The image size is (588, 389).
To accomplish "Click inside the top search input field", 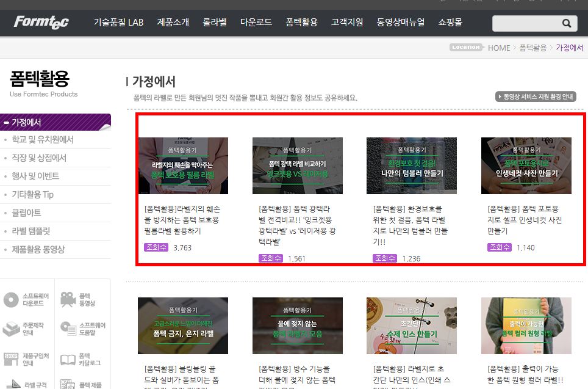I will (x=528, y=23).
